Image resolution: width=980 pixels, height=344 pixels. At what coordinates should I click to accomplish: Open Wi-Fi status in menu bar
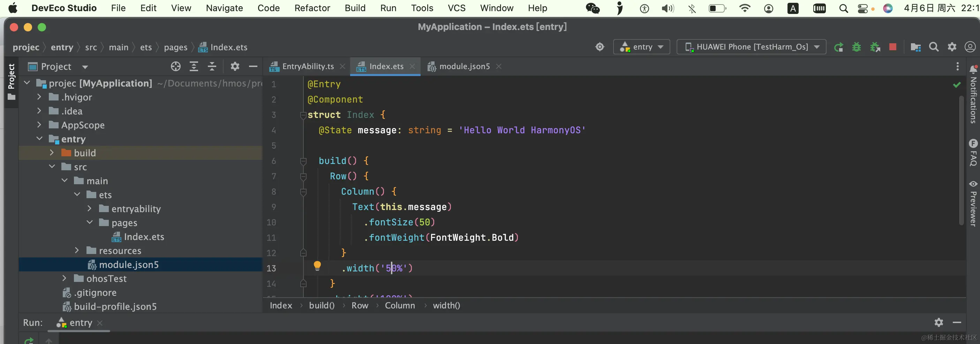coord(745,8)
